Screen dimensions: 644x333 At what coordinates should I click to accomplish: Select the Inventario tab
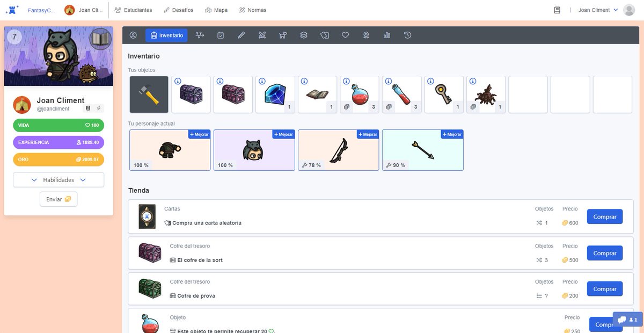166,35
